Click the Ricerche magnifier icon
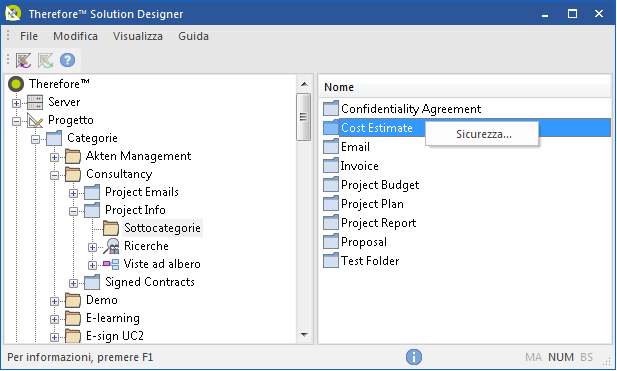The width and height of the screenshot is (617, 371). (x=111, y=246)
